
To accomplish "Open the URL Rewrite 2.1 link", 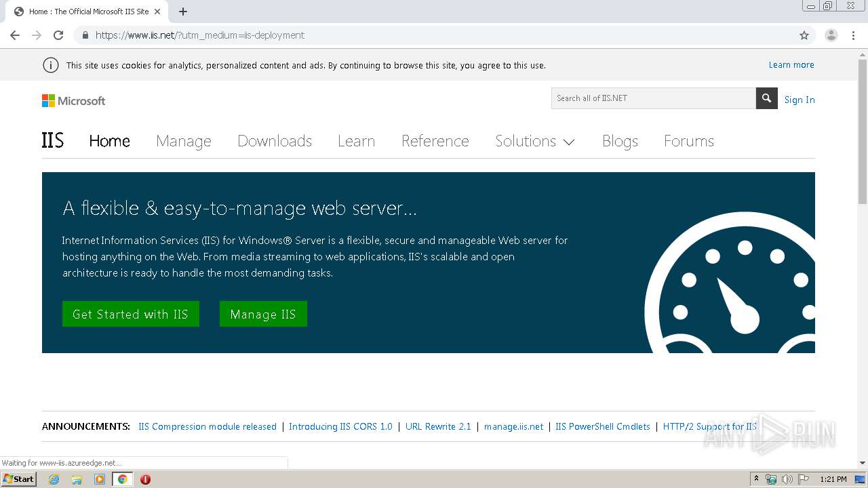I will [438, 426].
